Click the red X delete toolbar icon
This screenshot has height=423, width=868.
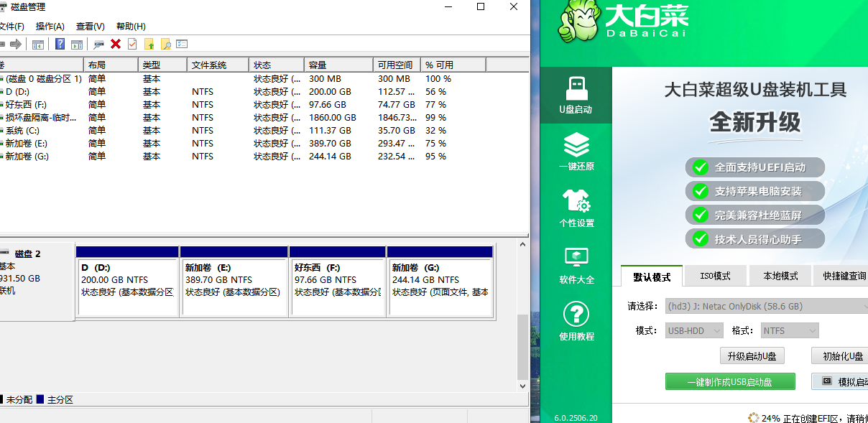pos(116,45)
